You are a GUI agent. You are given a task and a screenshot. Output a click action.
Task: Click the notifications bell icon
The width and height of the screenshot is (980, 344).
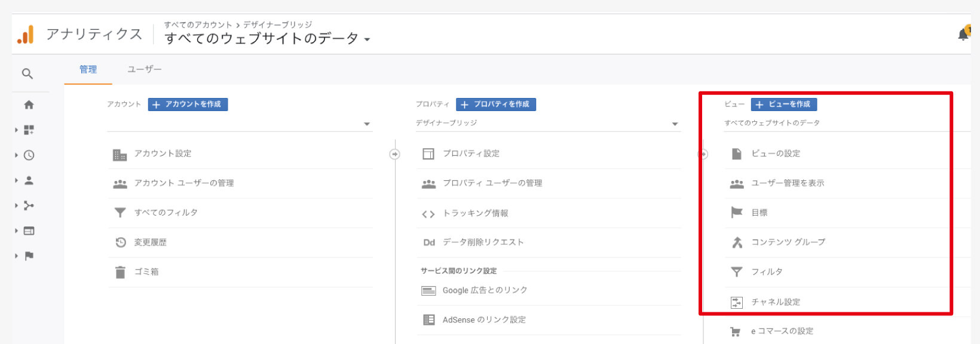963,35
